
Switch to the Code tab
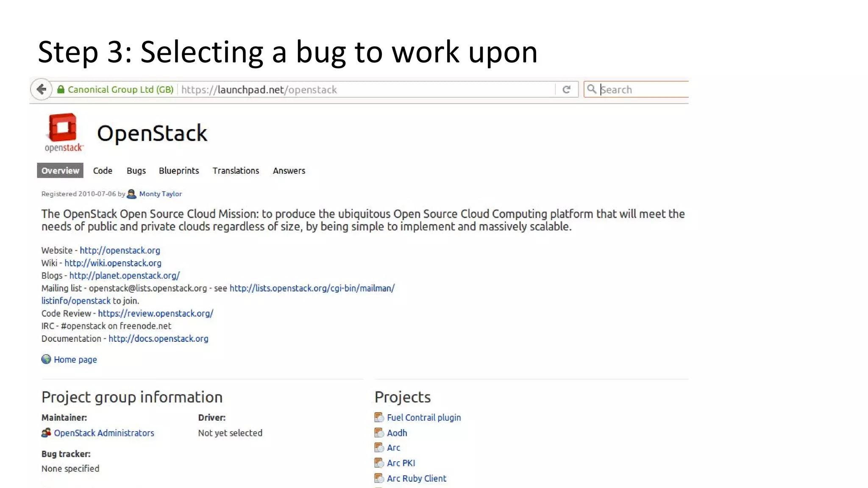tap(103, 171)
